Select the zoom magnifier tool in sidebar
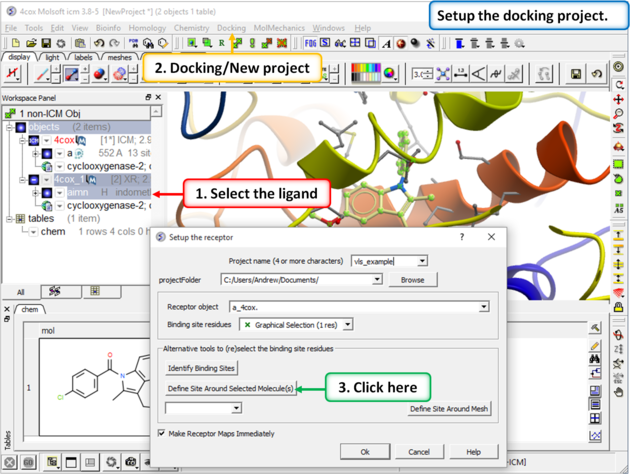 619,114
